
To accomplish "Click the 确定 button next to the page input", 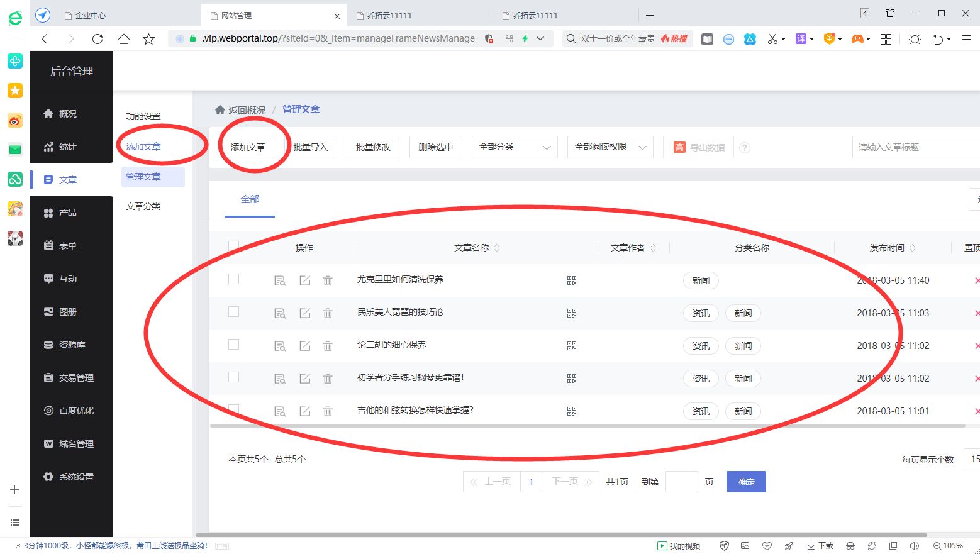I will 745,481.
